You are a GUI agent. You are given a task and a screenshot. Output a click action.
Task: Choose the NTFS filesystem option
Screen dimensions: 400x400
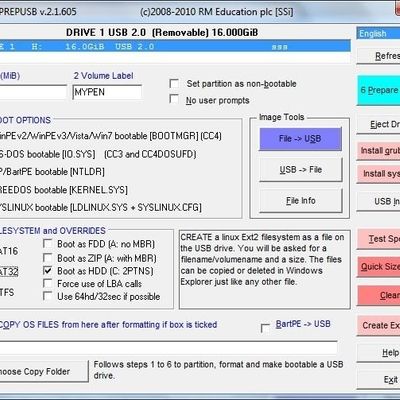tap(7, 292)
